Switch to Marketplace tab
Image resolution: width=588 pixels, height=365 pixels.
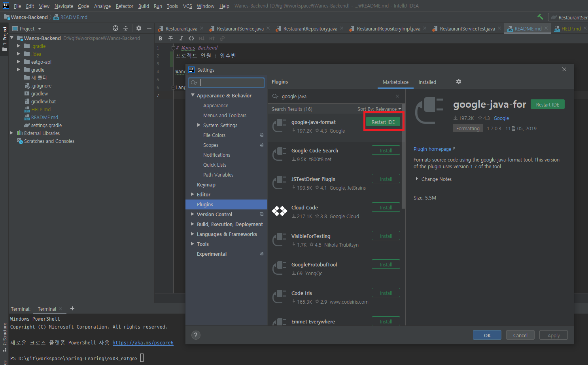tap(395, 82)
